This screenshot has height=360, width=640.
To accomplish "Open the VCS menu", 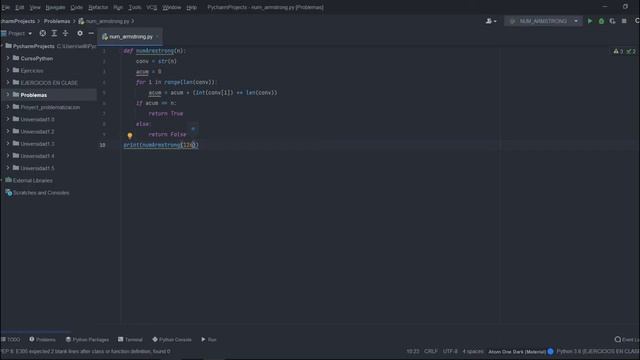I will coord(151,7).
